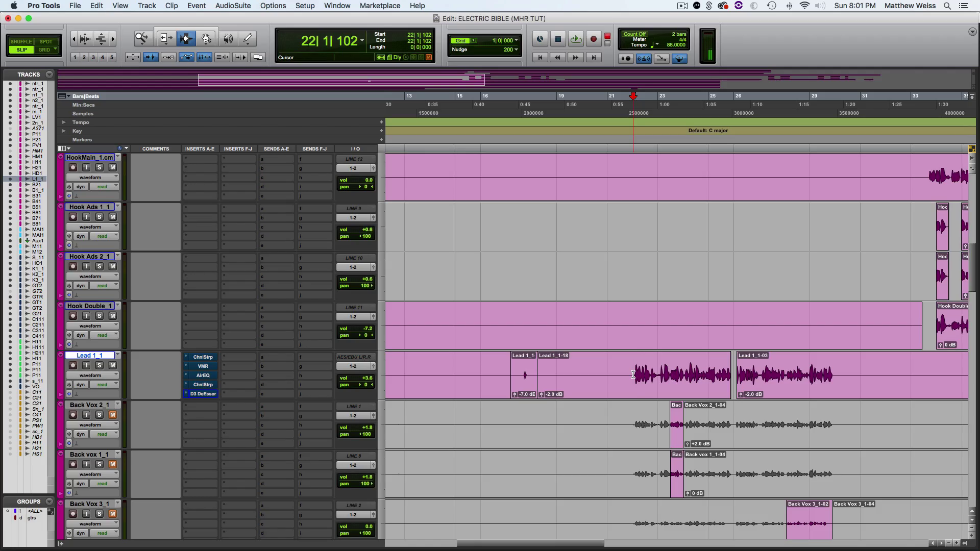The image size is (980, 551).
Task: Toggle Mirrored MIDI editing button
Action: coord(168,57)
